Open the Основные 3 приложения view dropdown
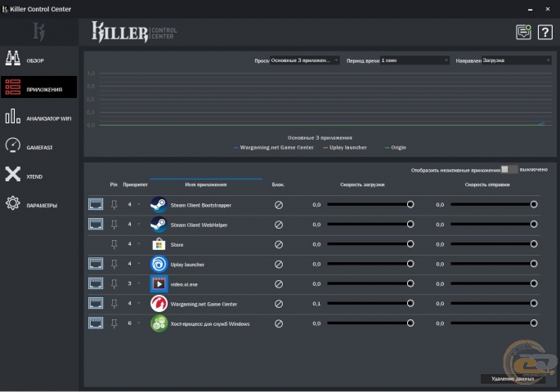Screen dimensions: 560x392 [304, 60]
